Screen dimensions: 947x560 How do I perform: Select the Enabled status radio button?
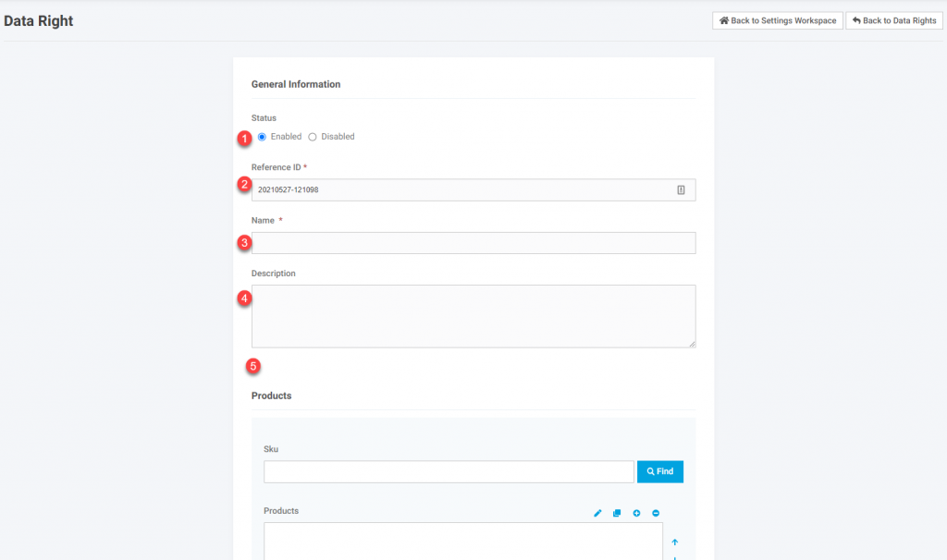262,137
